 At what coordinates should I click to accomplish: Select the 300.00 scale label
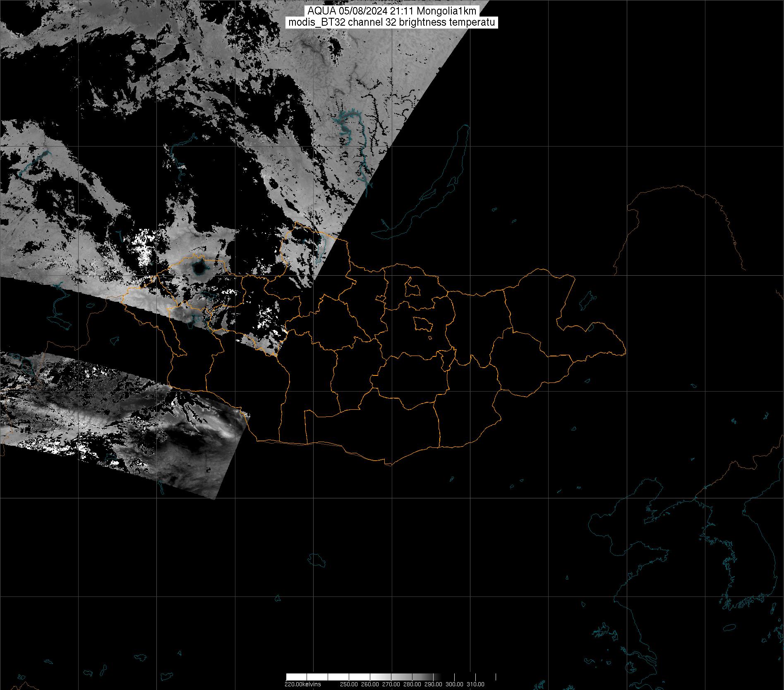point(454,684)
